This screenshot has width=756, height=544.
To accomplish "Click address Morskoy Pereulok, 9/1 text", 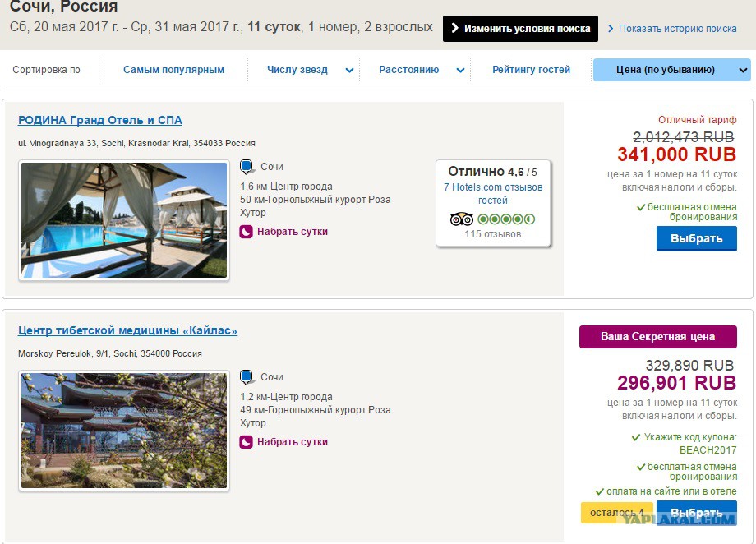I will (110, 353).
